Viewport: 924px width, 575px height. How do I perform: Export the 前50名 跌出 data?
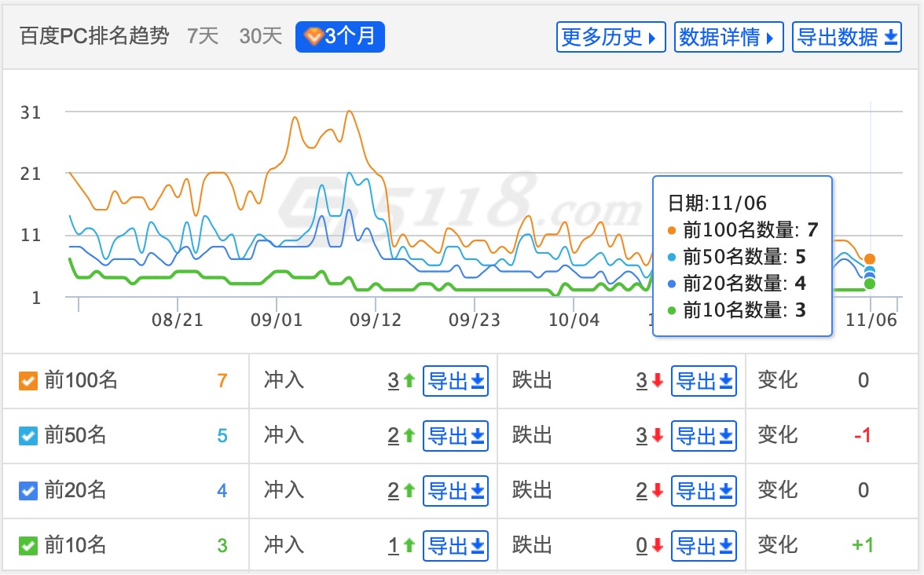(x=704, y=435)
